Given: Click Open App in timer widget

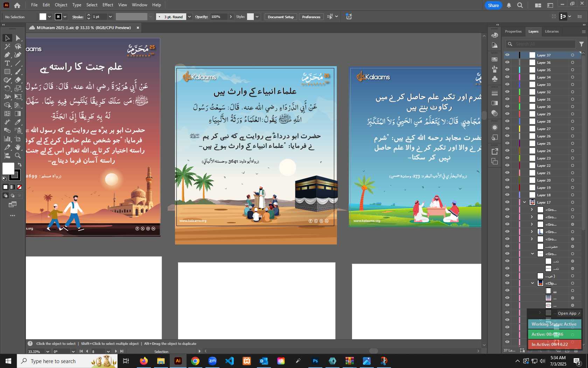Looking at the screenshot, I should click(x=569, y=313).
